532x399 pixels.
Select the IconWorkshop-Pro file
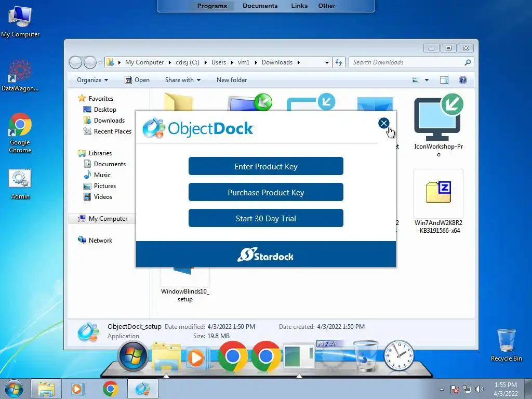(438, 126)
